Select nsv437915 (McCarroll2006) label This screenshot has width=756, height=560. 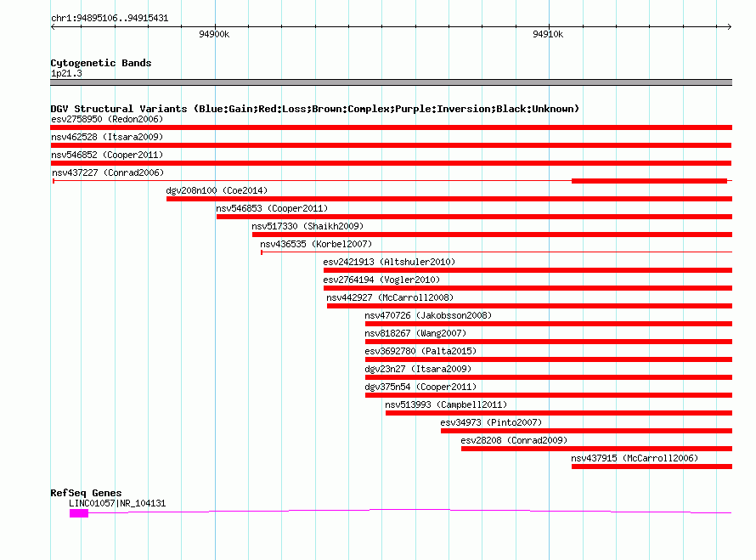(635, 458)
